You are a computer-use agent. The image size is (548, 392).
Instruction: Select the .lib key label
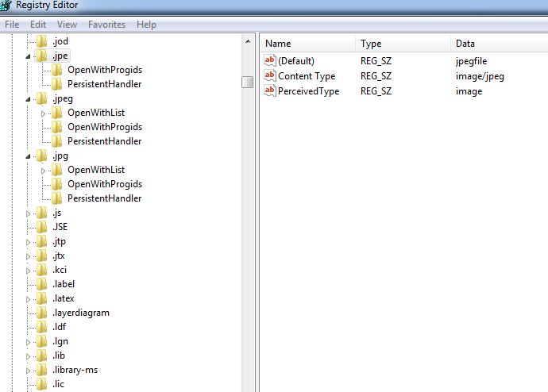tap(59, 355)
